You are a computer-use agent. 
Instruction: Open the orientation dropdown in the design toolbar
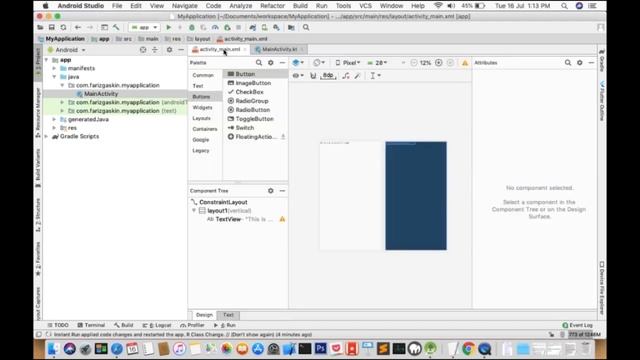point(319,62)
